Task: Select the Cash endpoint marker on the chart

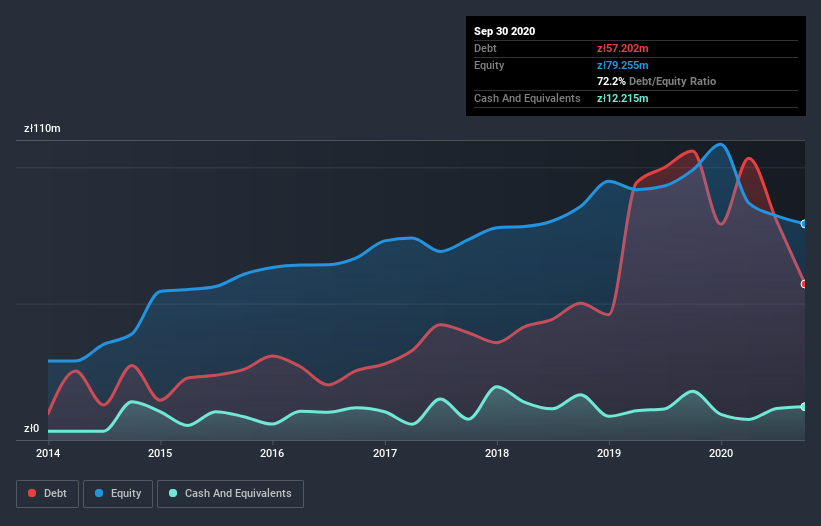Action: click(x=804, y=407)
